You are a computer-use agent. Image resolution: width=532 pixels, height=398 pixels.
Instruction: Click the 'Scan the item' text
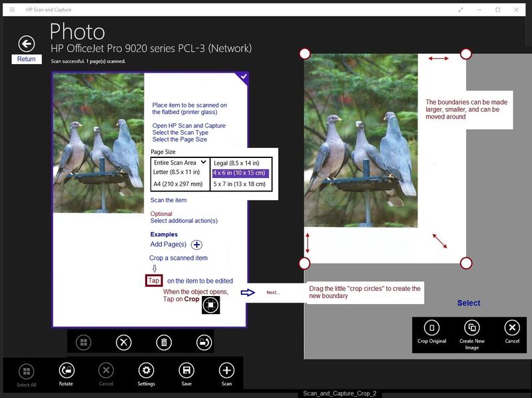pos(168,201)
